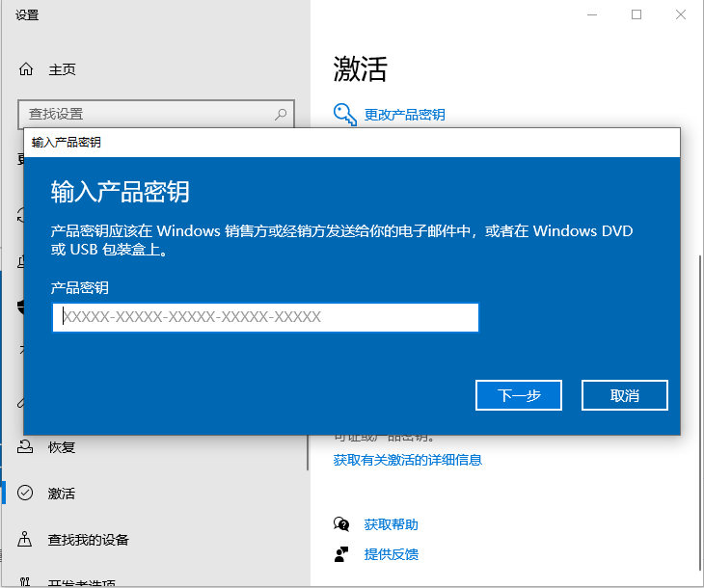Image resolution: width=704 pixels, height=588 pixels.
Task: Click the 恢复 recovery icon in the sidebar
Action: pyautogui.click(x=26, y=447)
